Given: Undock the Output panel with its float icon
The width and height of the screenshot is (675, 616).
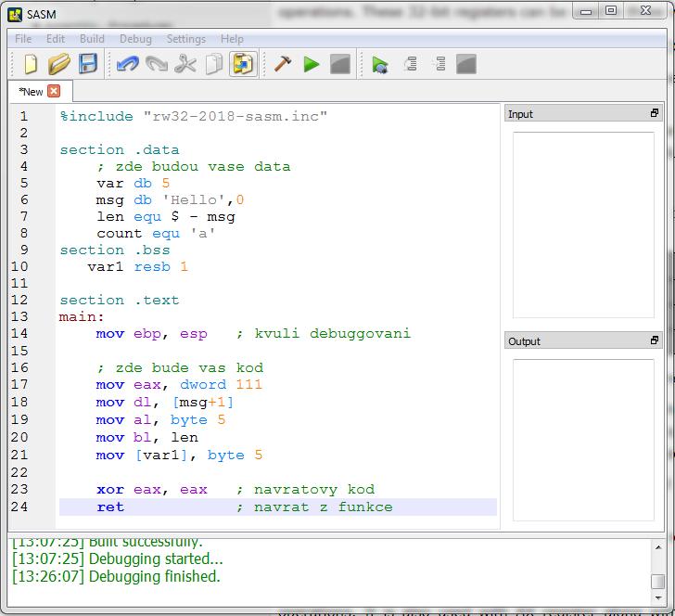Looking at the screenshot, I should pos(655,340).
